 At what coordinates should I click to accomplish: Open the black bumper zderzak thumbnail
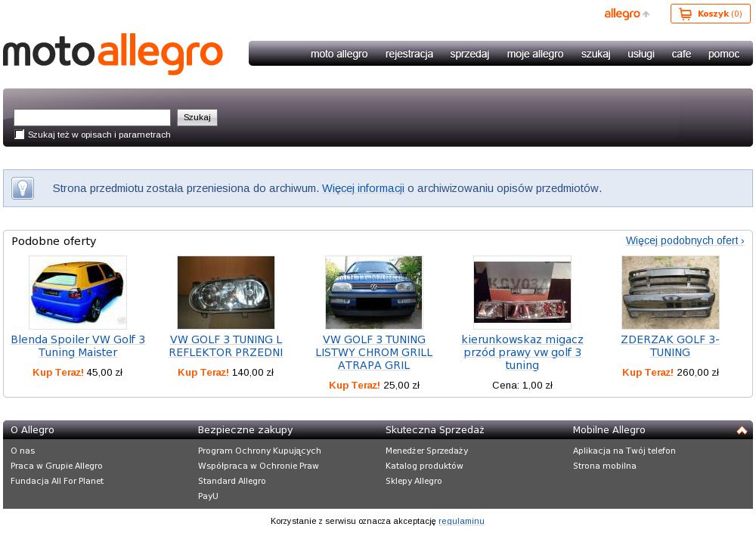(x=670, y=293)
